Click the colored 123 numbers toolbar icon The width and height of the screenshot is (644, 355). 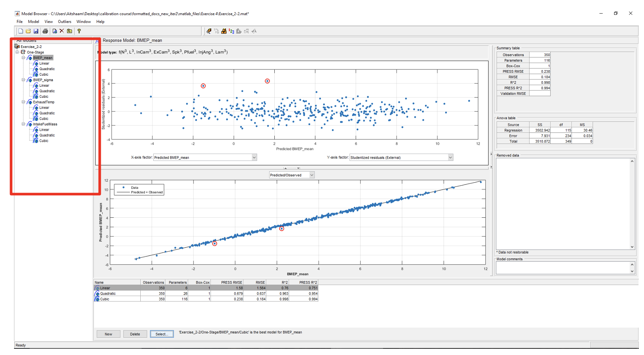coord(232,31)
